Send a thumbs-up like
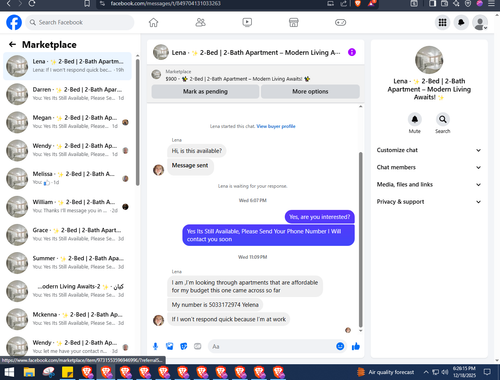 [356, 346]
